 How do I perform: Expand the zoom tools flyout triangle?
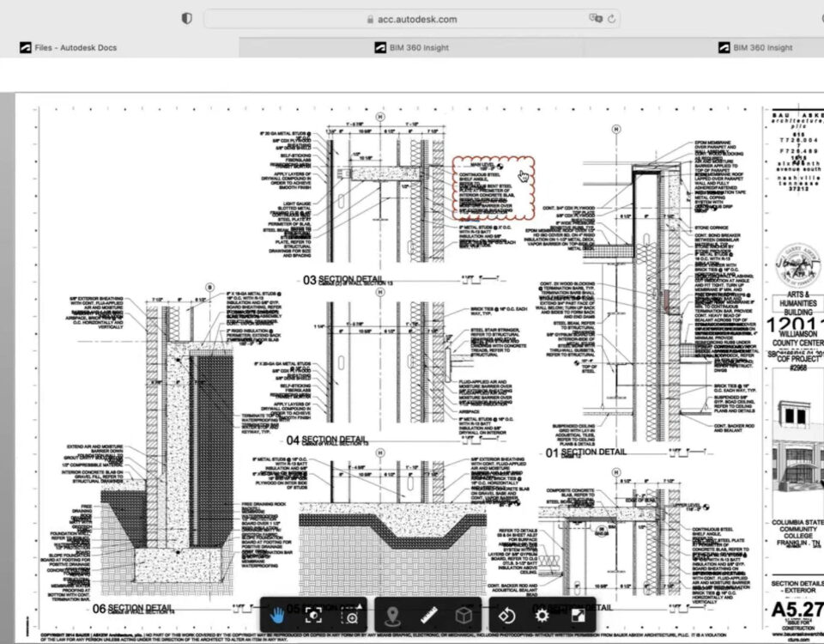click(358, 605)
